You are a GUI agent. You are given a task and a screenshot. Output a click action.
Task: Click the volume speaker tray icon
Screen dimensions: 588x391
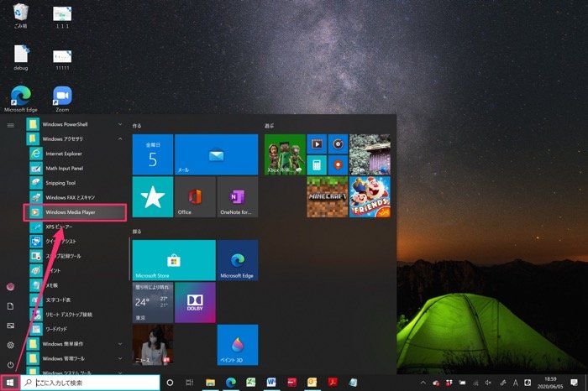point(488,383)
